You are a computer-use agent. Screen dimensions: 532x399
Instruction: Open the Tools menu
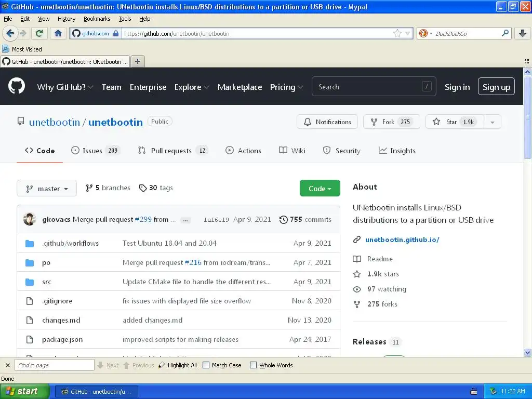tap(125, 19)
